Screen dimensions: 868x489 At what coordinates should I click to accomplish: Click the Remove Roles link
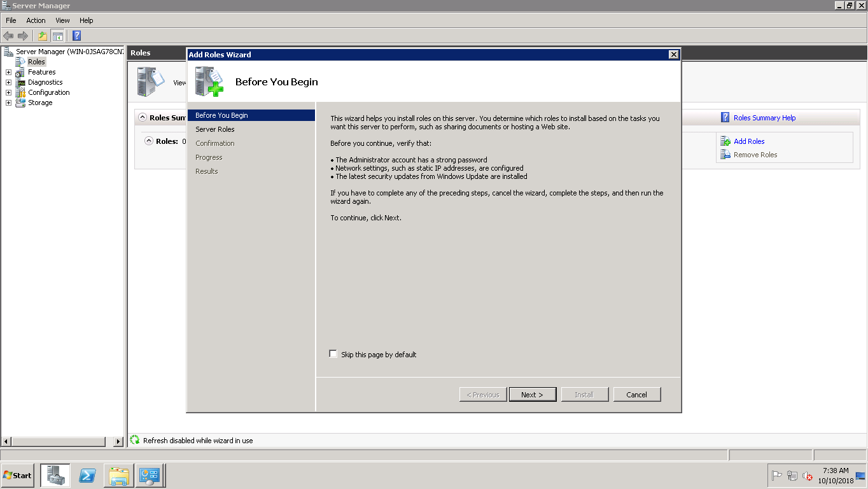tap(755, 155)
